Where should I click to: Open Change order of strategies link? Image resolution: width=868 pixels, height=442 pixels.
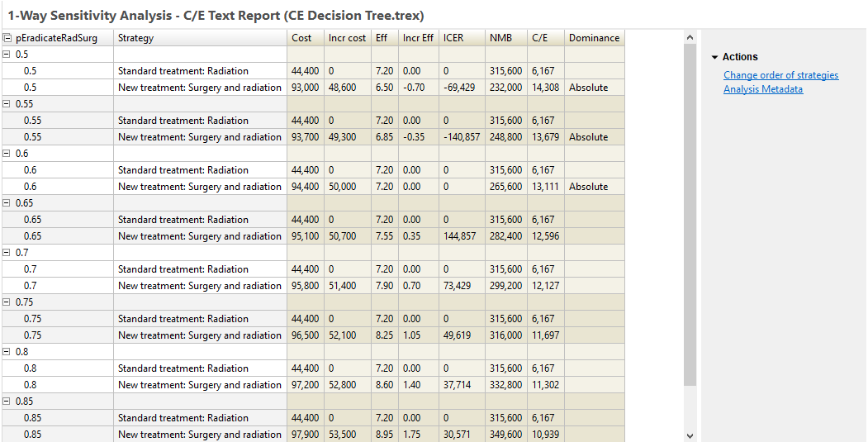pos(780,75)
